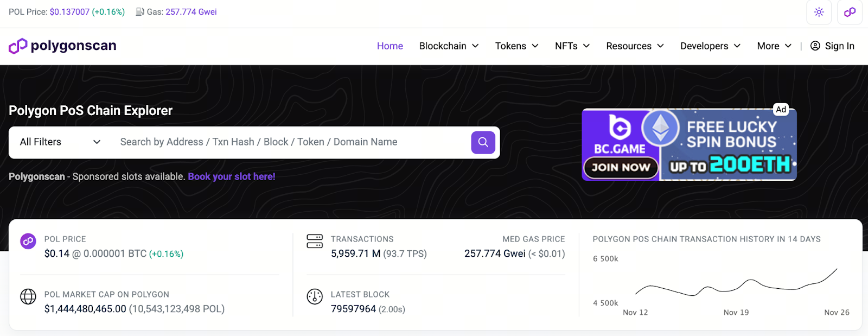
Task: Toggle the light/dark theme sun button
Action: tap(819, 12)
